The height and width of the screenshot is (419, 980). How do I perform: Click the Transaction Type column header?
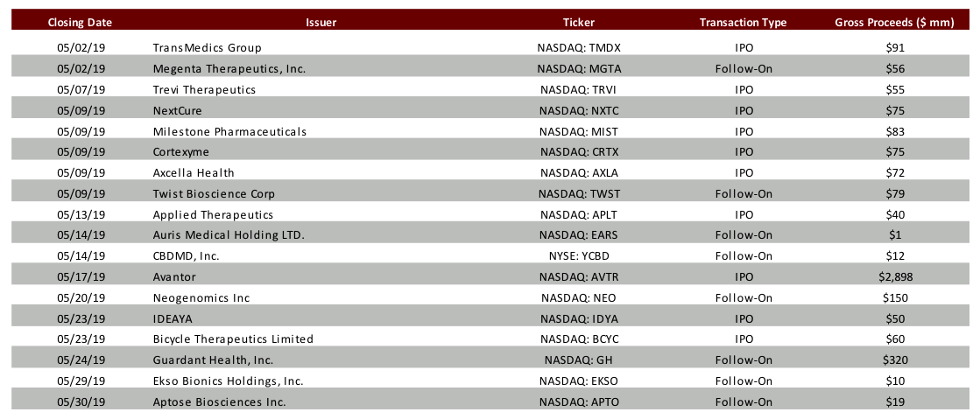[744, 23]
